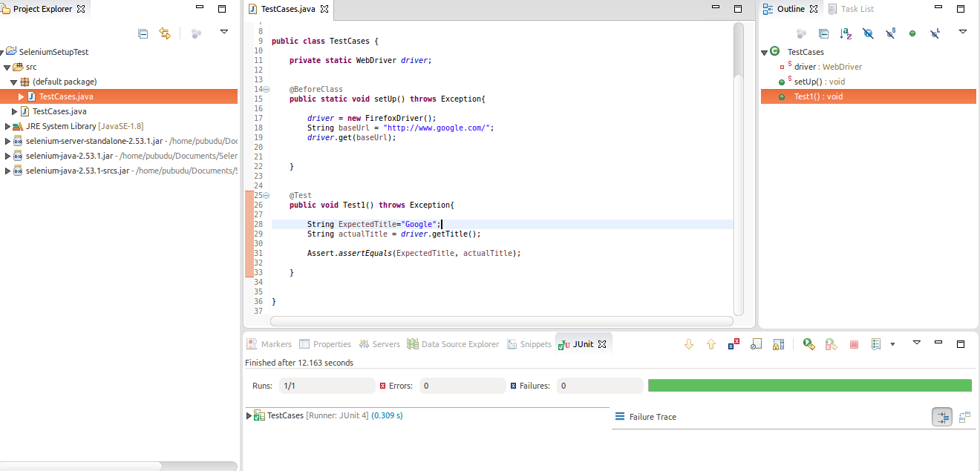Toggle Scroll Lock in JUnit view

click(778, 344)
